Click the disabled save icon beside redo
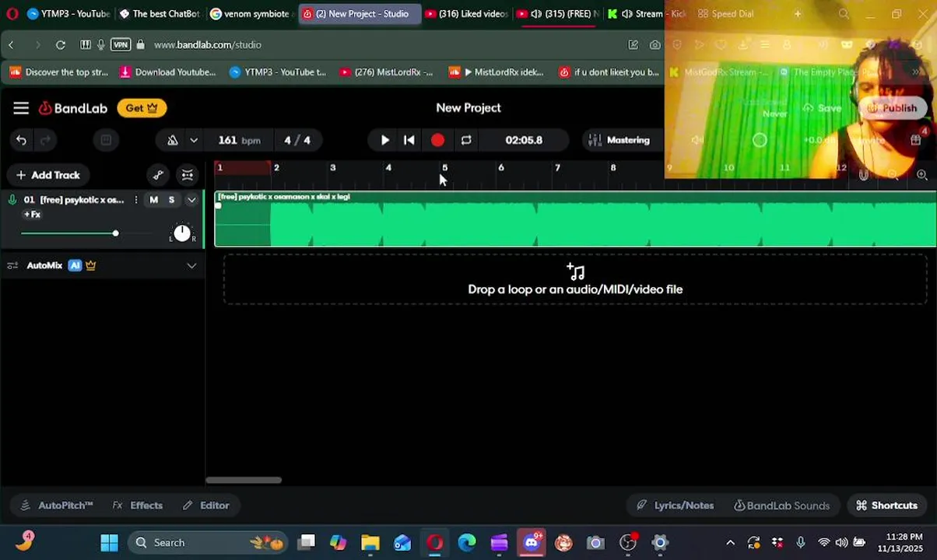 106,140
